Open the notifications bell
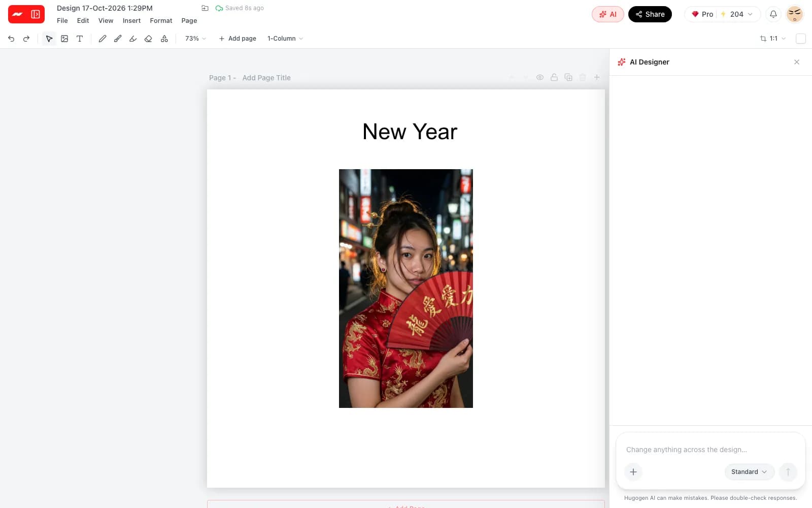Viewport: 812px width, 508px height. point(773,14)
